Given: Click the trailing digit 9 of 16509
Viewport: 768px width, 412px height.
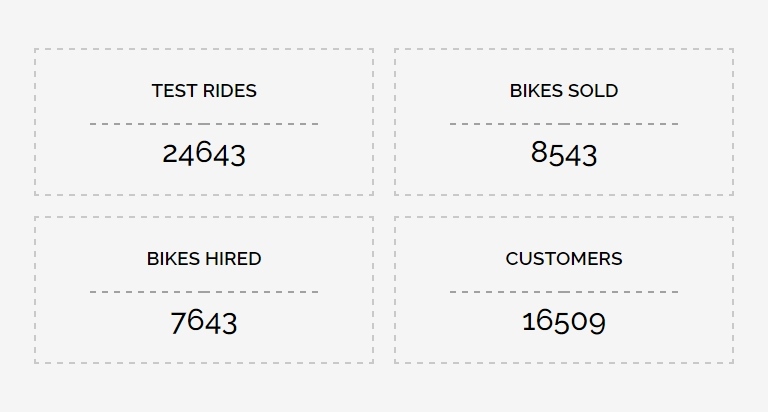Looking at the screenshot, I should click(x=598, y=323).
